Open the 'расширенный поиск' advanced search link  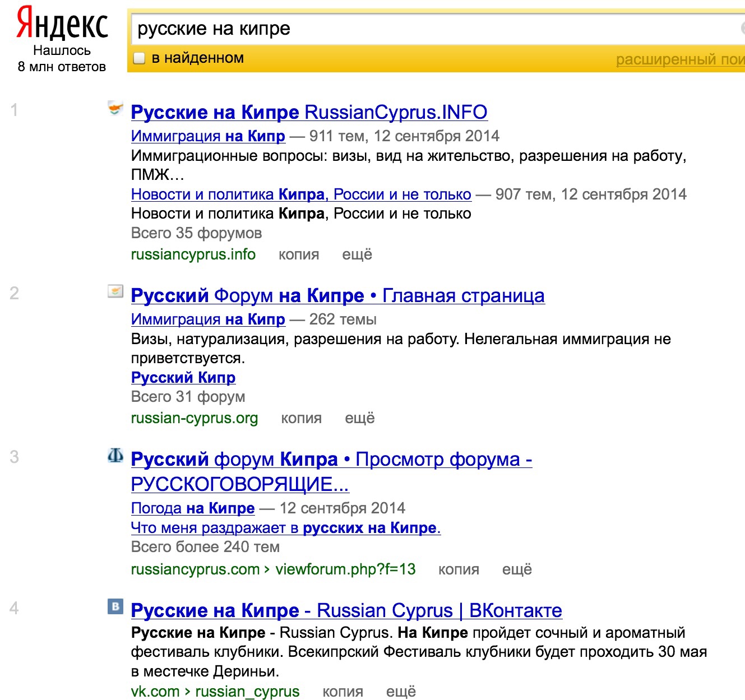click(x=680, y=59)
